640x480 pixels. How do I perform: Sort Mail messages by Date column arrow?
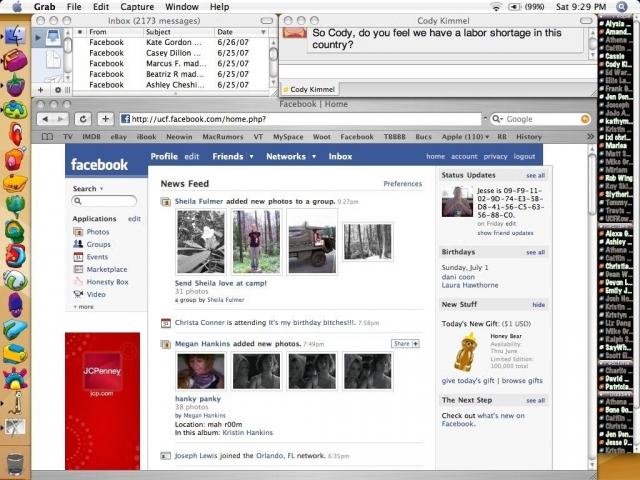pyautogui.click(x=263, y=32)
